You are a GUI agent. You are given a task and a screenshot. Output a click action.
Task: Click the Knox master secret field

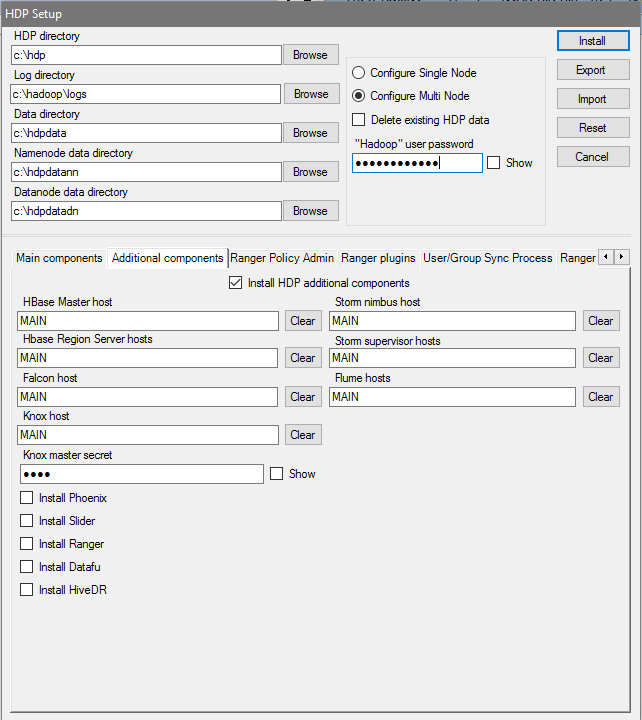click(x=140, y=474)
